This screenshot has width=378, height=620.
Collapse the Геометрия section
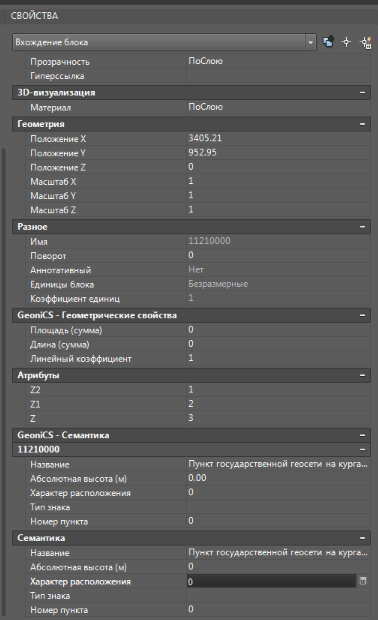point(362,124)
